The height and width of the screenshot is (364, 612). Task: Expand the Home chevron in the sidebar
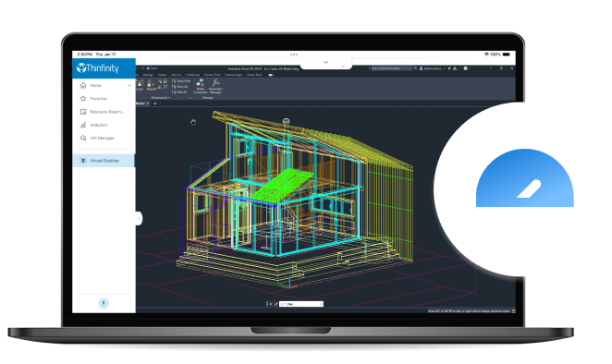point(129,85)
